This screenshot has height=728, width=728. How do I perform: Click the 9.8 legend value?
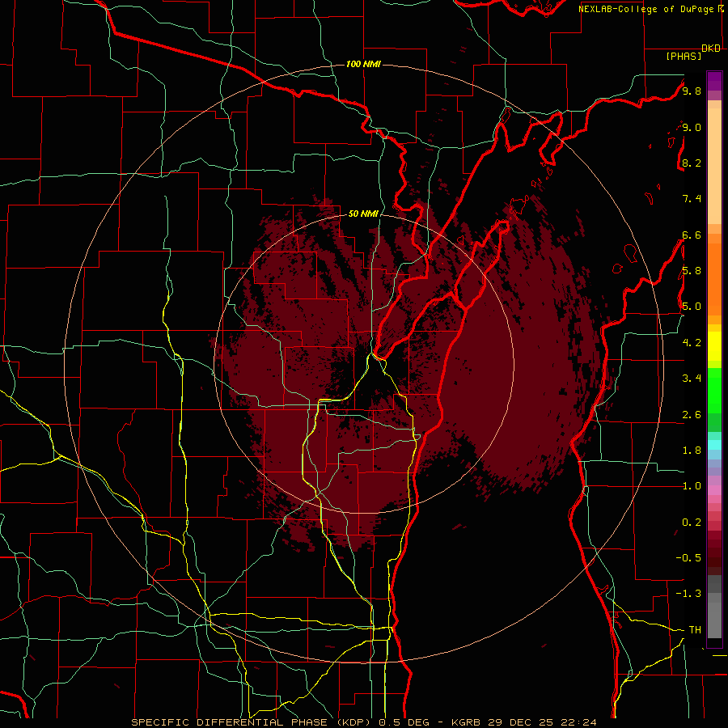(x=692, y=91)
